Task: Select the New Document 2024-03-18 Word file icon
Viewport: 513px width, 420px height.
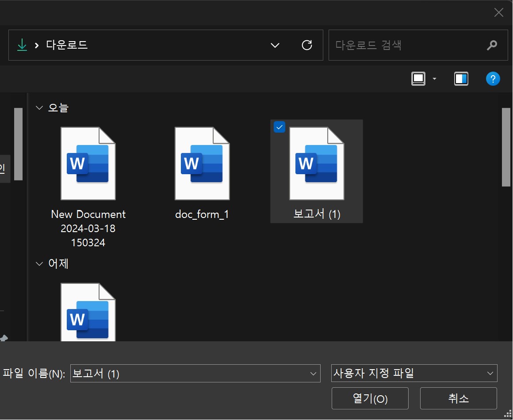Action: click(x=88, y=164)
